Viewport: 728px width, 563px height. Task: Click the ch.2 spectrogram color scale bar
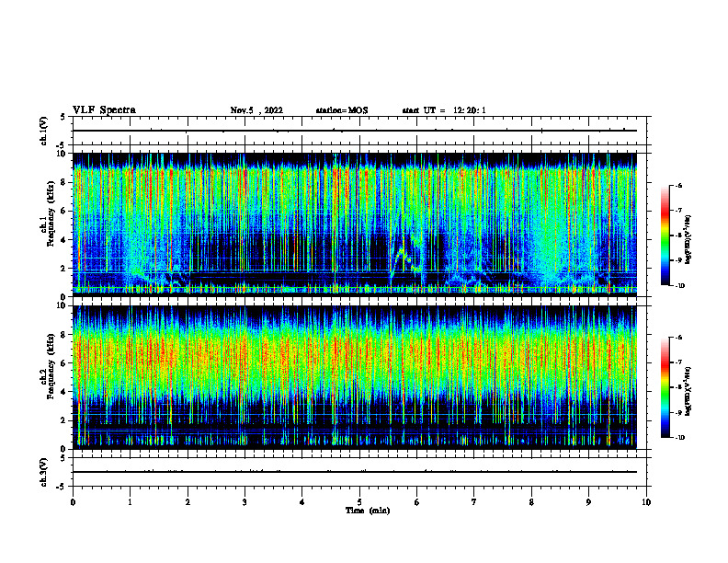click(x=665, y=387)
